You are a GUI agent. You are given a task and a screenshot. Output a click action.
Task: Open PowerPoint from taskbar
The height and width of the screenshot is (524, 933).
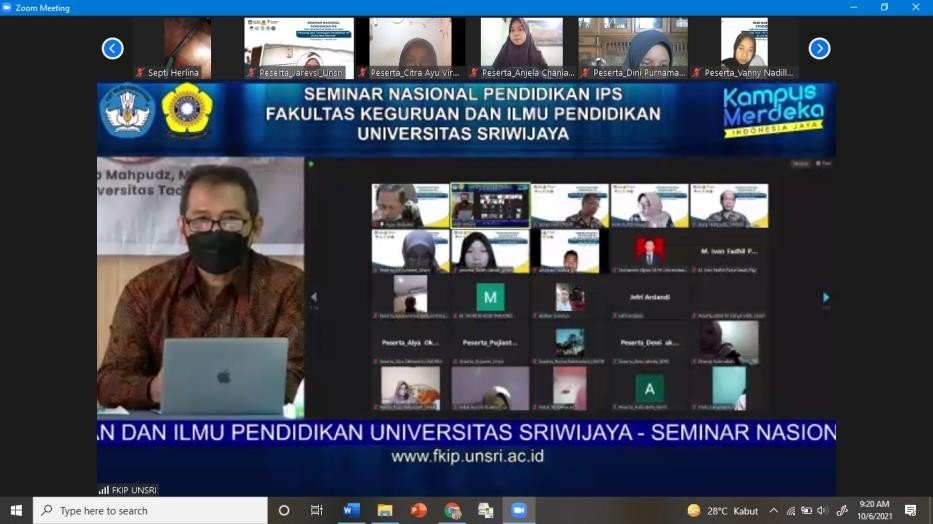pyautogui.click(x=418, y=510)
